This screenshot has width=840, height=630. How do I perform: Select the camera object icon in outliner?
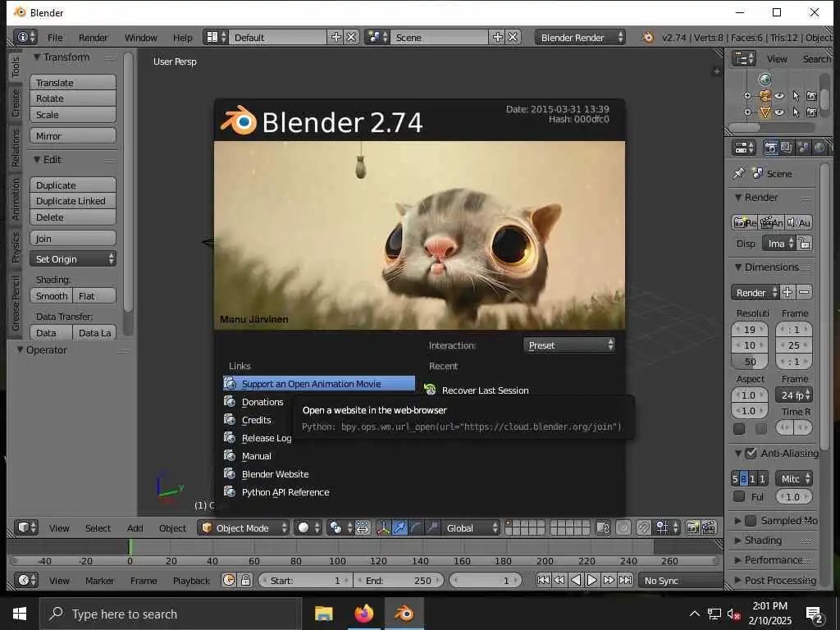(x=765, y=96)
